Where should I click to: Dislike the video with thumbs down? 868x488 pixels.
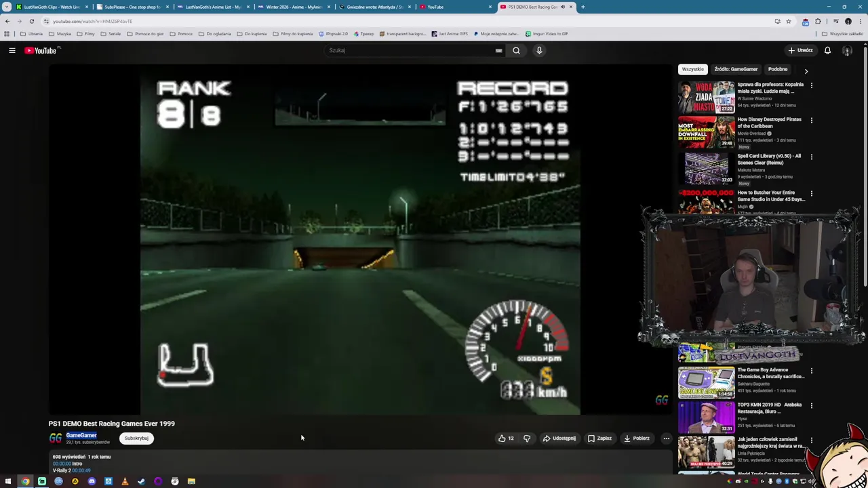pos(527,438)
